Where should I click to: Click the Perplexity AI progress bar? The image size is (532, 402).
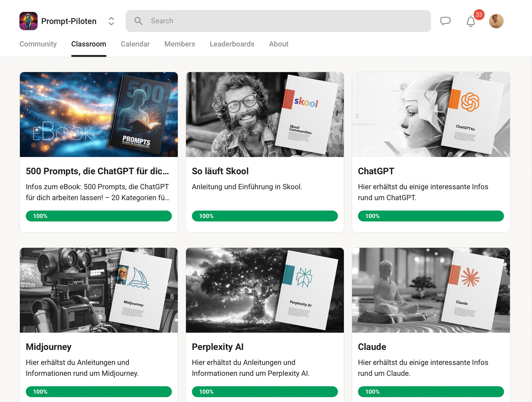pyautogui.click(x=265, y=392)
